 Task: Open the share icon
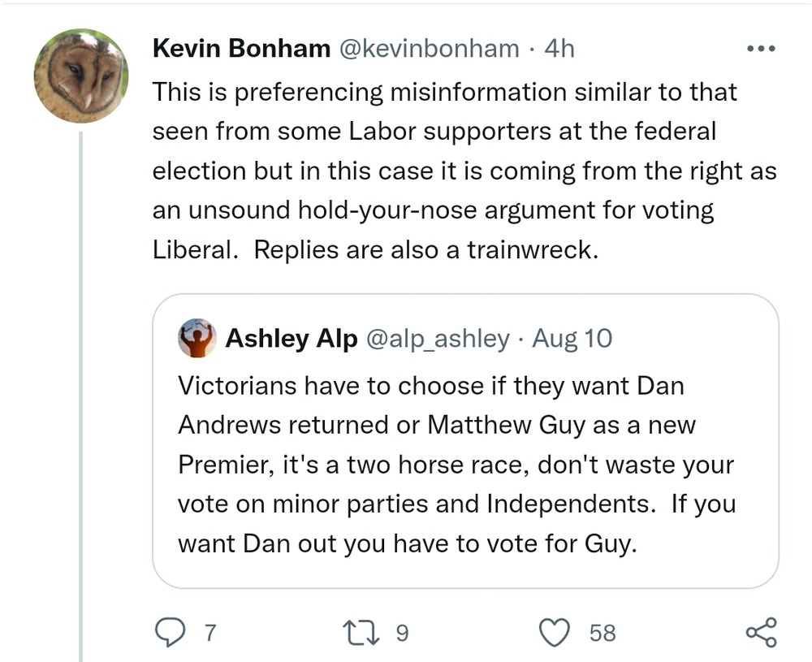point(760,633)
